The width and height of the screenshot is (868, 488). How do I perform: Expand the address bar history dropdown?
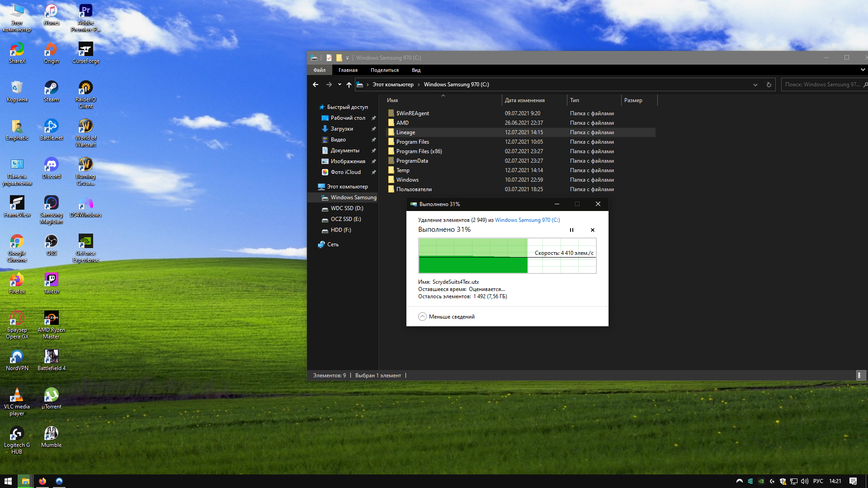point(755,84)
